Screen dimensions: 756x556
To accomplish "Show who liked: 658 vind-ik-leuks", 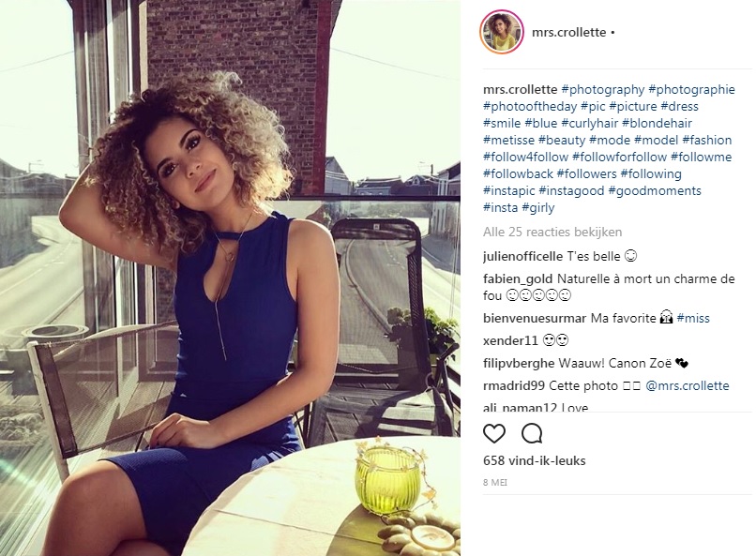I will pyautogui.click(x=535, y=460).
